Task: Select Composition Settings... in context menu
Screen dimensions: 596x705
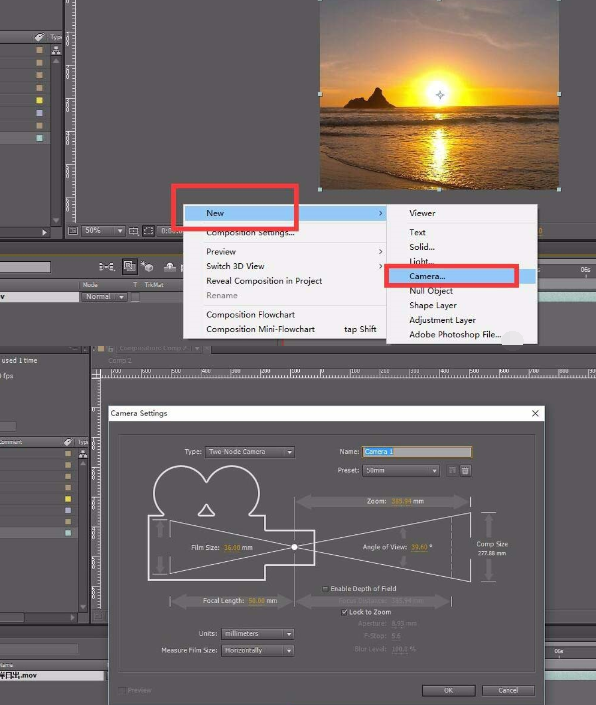Action: [250, 232]
